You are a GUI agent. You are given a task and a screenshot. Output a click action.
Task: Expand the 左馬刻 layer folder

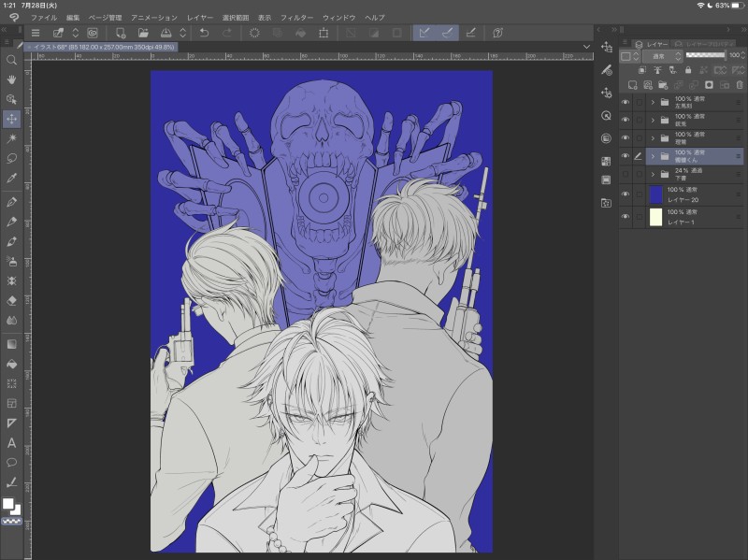(x=653, y=102)
